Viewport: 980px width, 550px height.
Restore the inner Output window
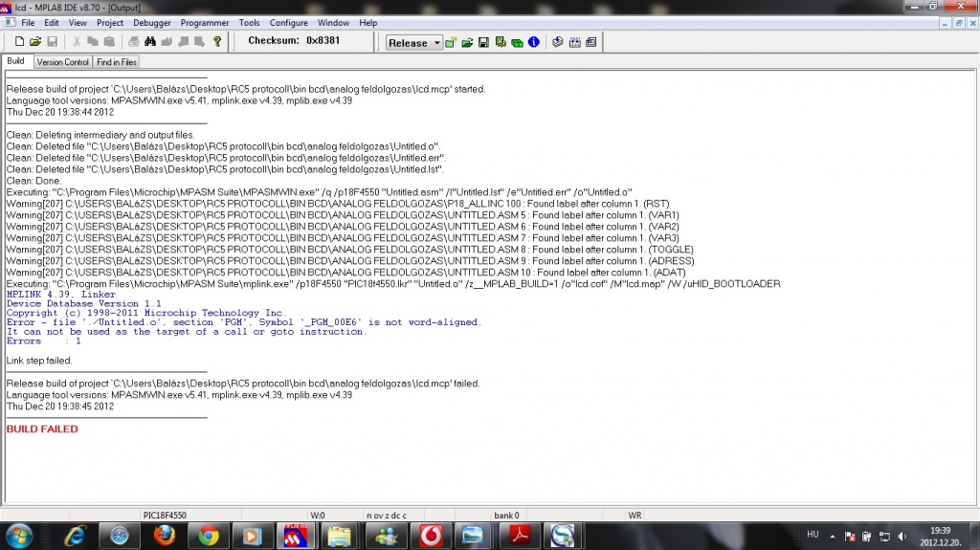pos(958,23)
